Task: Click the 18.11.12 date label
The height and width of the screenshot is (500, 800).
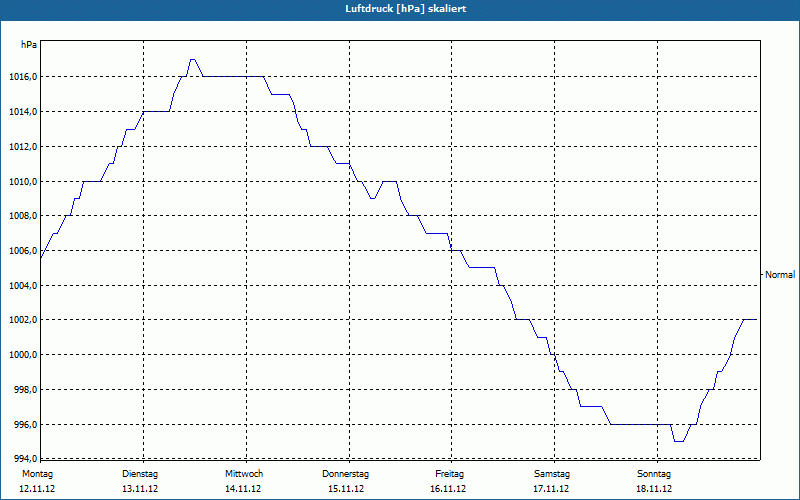Action: (x=654, y=489)
